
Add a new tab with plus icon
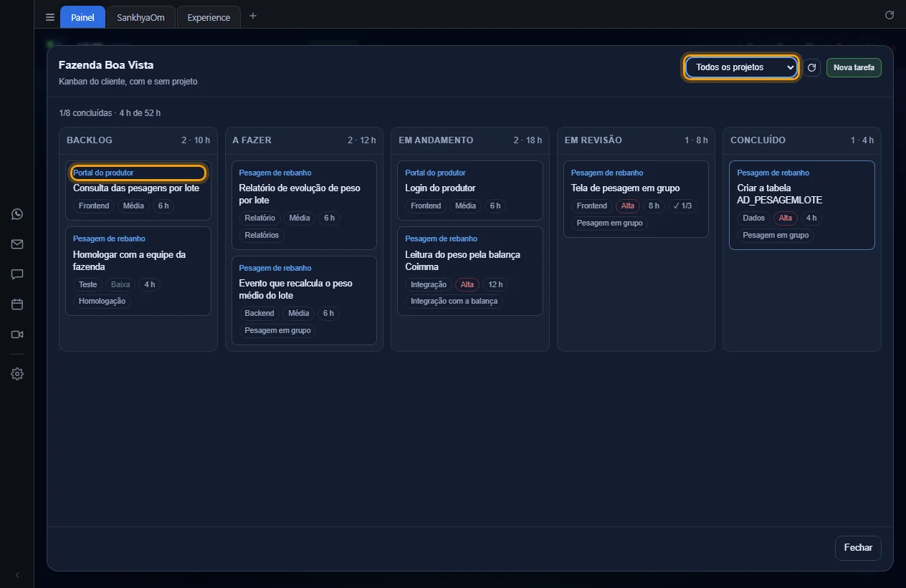point(253,16)
